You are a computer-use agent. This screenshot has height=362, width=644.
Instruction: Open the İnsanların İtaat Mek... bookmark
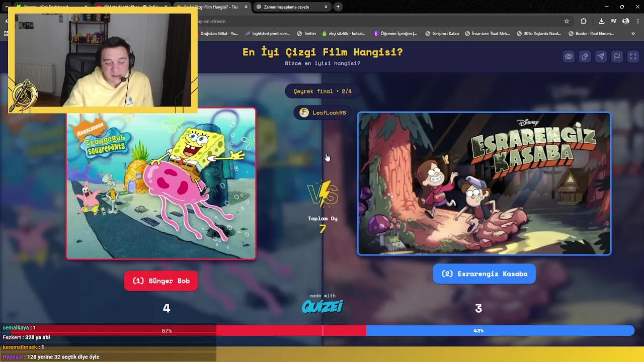488,34
